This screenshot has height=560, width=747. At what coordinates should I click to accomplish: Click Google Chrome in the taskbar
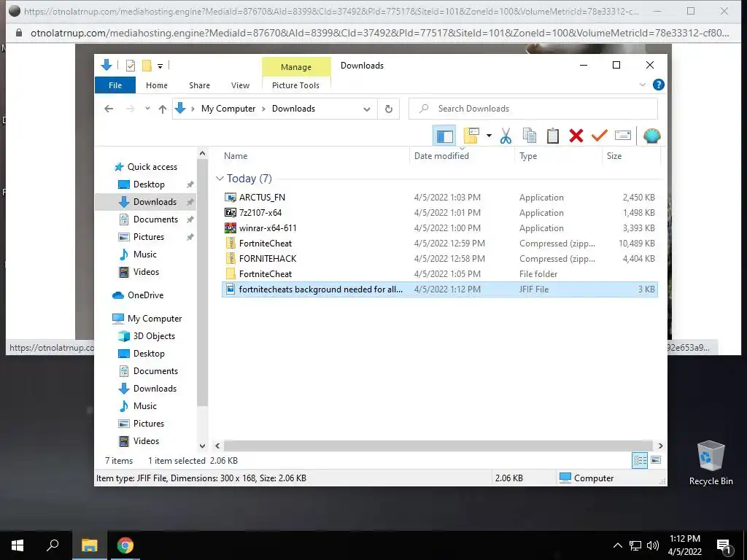125,545
